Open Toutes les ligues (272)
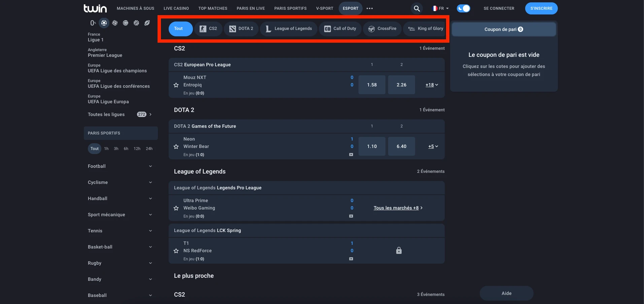The height and width of the screenshot is (304, 644). click(120, 114)
